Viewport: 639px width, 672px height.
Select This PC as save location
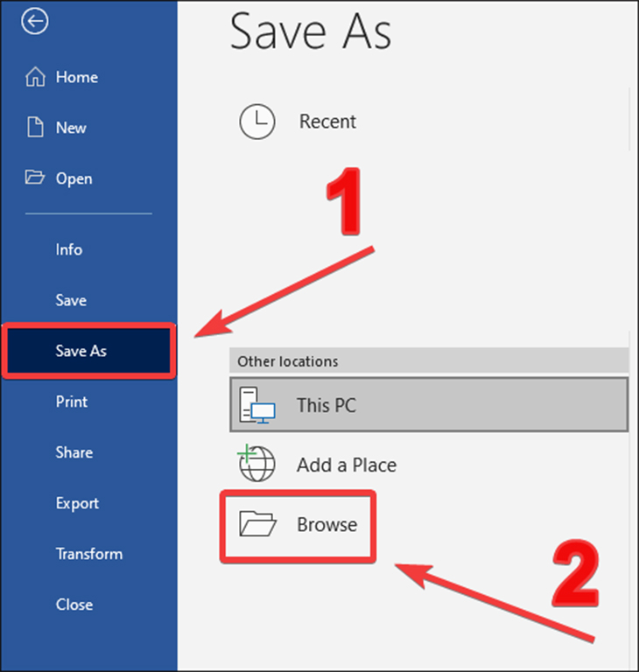pyautogui.click(x=429, y=405)
